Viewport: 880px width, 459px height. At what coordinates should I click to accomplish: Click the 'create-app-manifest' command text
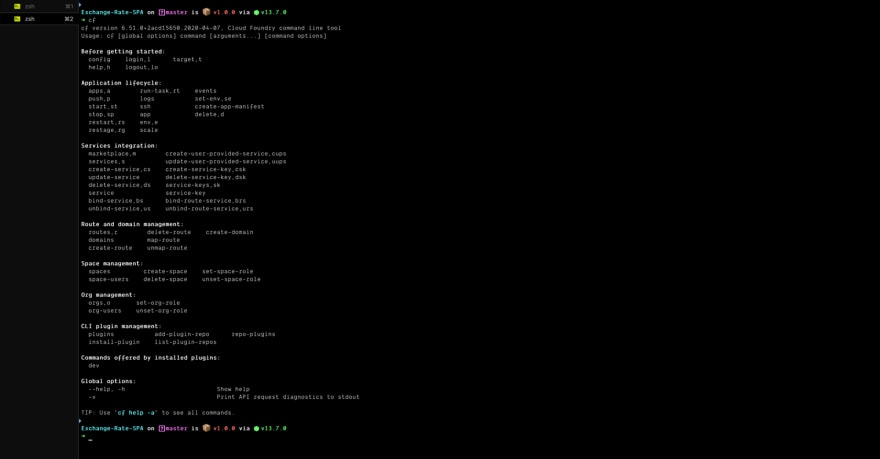(229, 106)
